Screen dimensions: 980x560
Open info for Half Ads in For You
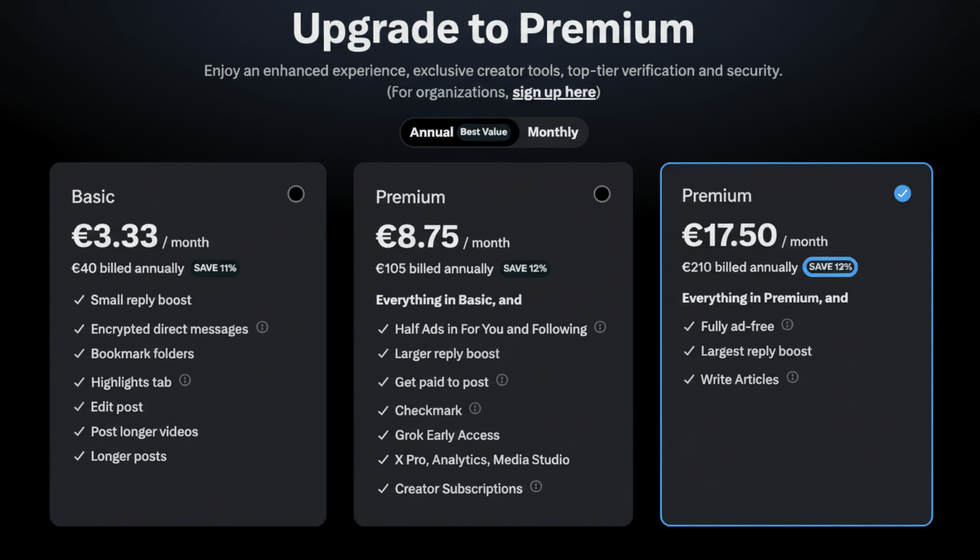[600, 328]
